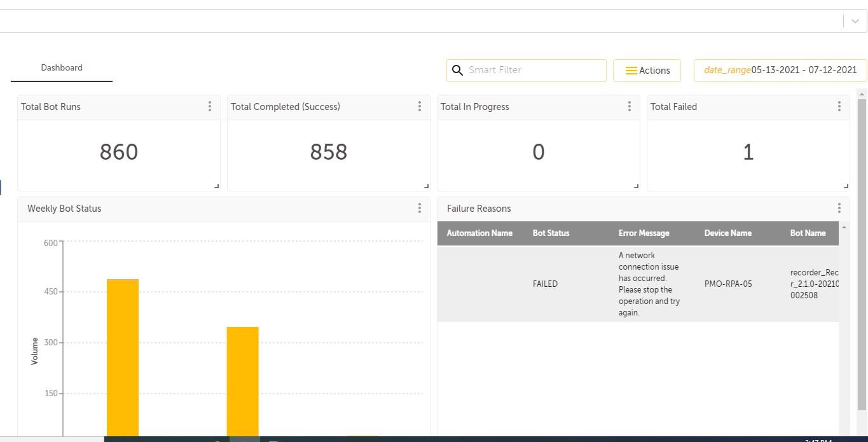Click the 1 Total Failed value
This screenshot has width=868, height=442.
[748, 152]
